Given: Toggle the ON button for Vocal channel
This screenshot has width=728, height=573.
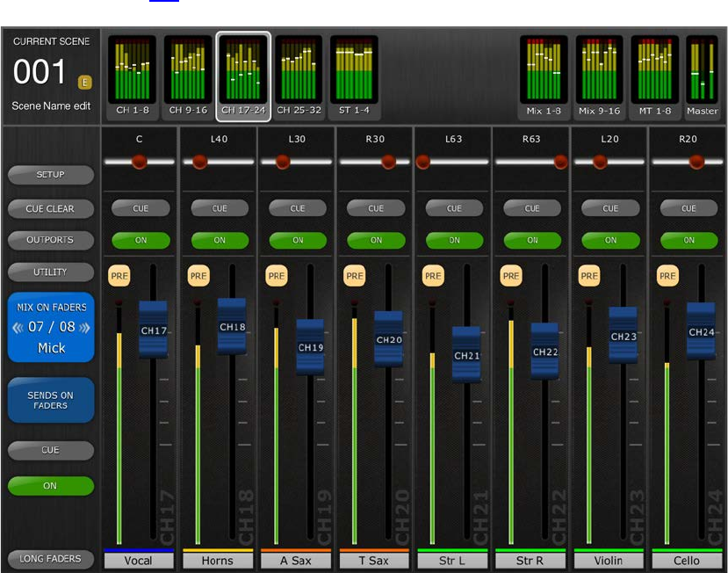Looking at the screenshot, I should click(141, 240).
